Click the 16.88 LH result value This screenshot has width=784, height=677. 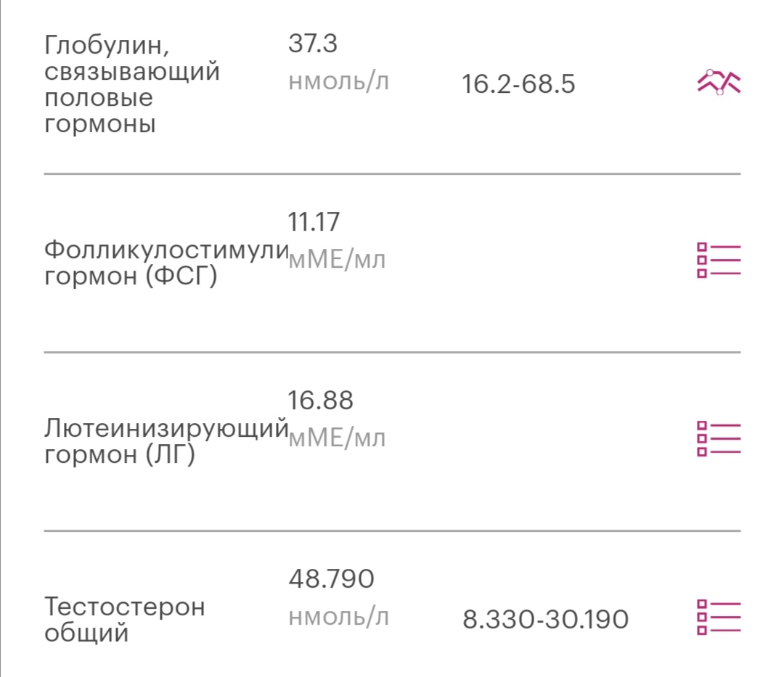(320, 401)
